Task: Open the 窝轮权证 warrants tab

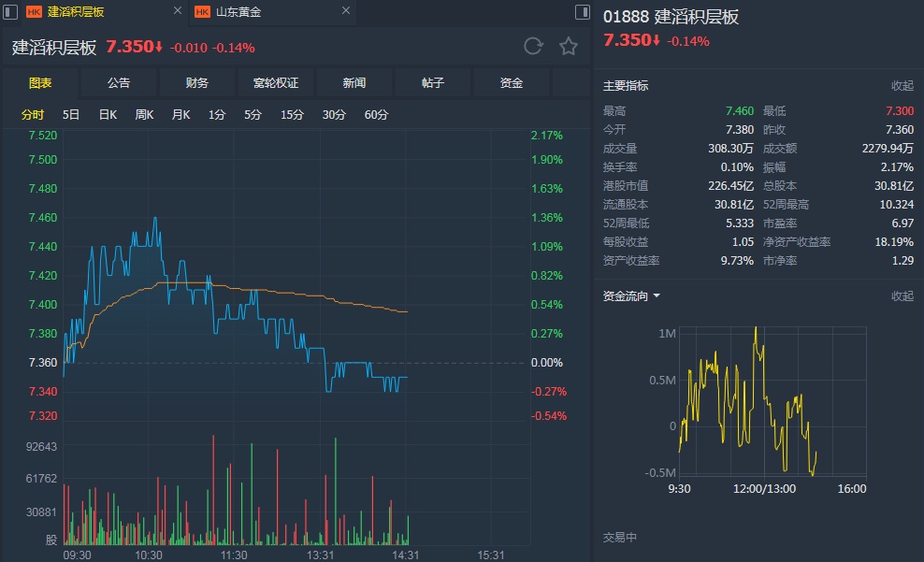Action: 276,83
